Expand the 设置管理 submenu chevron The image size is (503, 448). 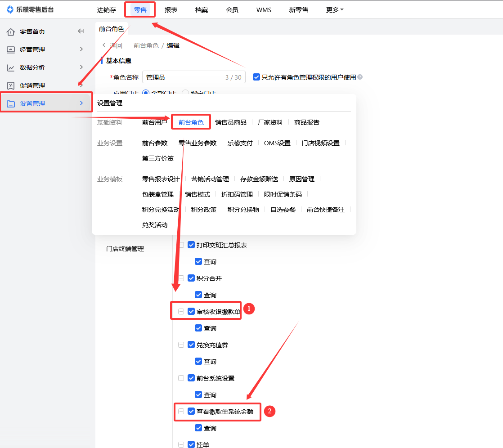tap(81, 103)
